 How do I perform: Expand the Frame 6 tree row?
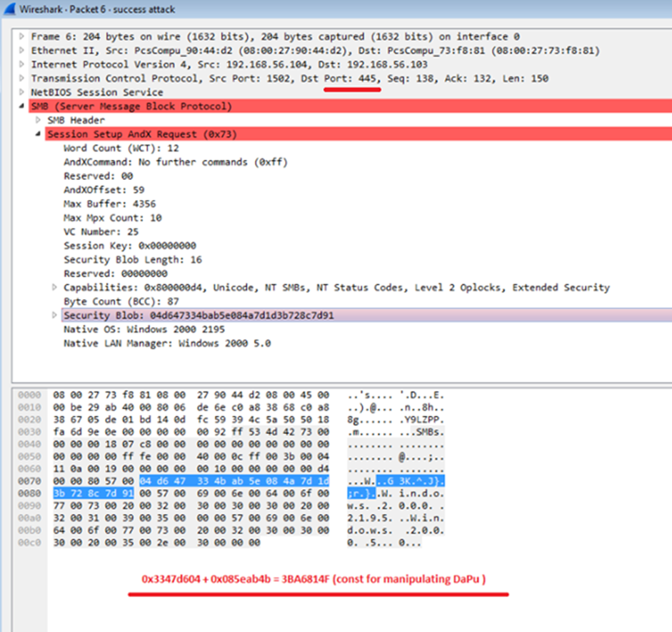point(21,36)
